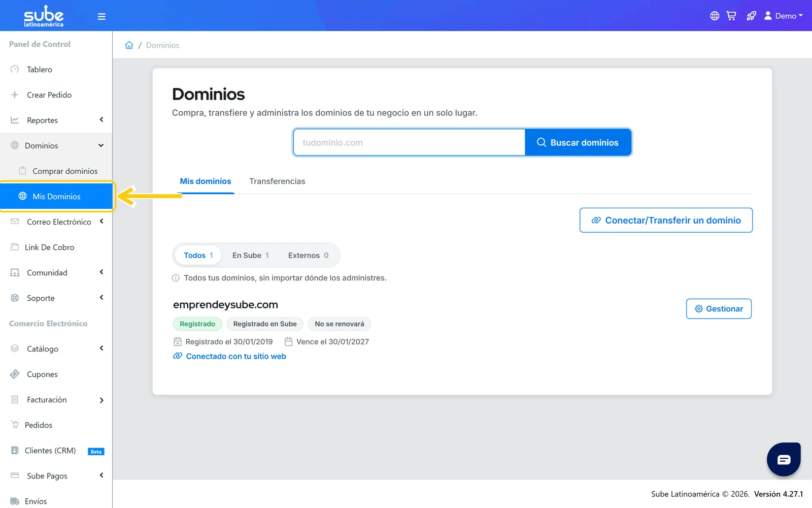
Task: Click Registrado el 30/01/2019 date text
Action: pyautogui.click(x=229, y=342)
